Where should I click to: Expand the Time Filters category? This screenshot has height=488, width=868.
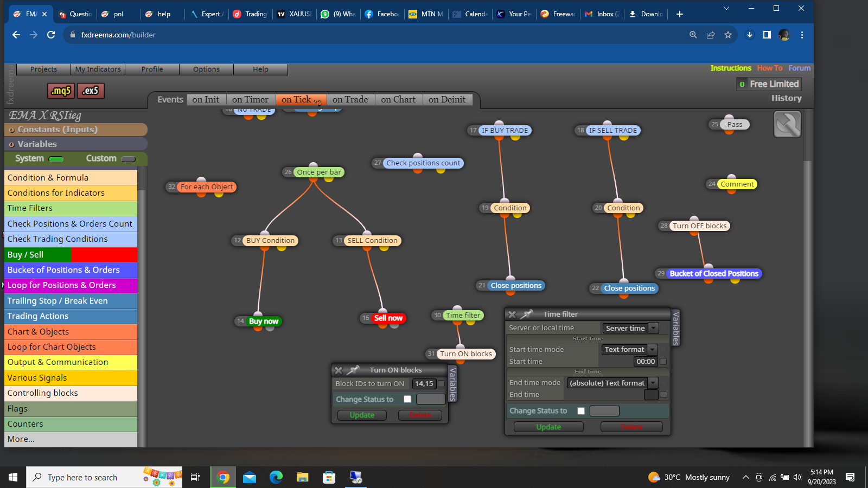pyautogui.click(x=71, y=208)
